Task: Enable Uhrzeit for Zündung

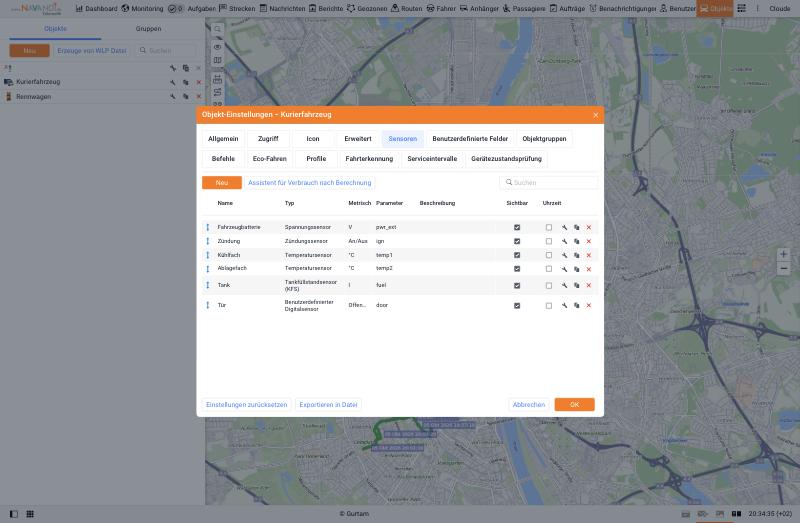Action: tap(548, 241)
